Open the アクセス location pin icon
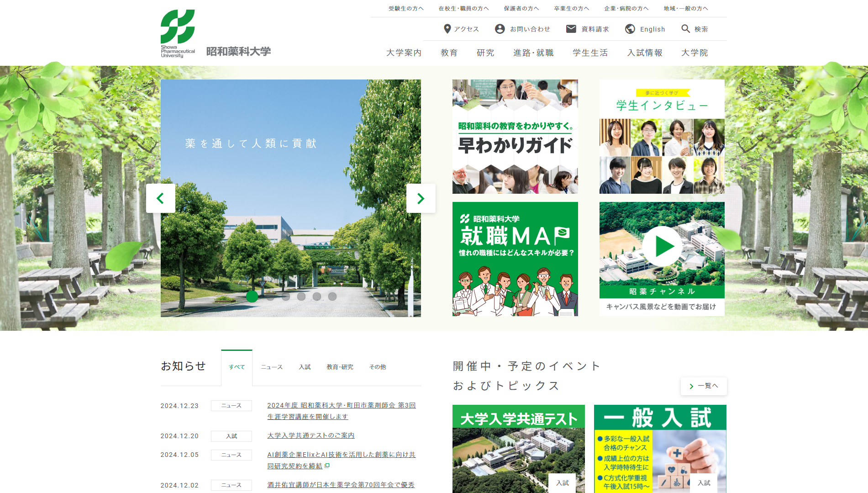 click(x=447, y=29)
